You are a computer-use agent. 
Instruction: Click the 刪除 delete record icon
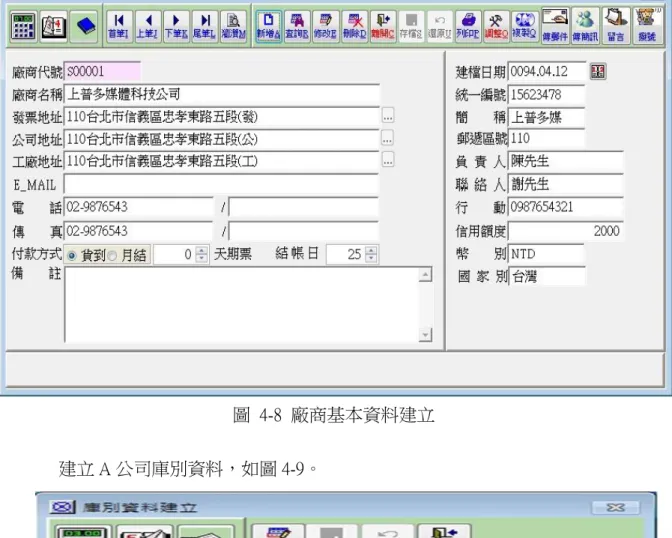pos(354,27)
